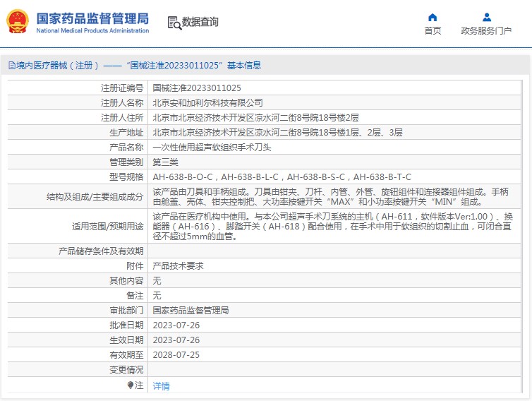Open the 数据查询 search icon

tap(174, 23)
